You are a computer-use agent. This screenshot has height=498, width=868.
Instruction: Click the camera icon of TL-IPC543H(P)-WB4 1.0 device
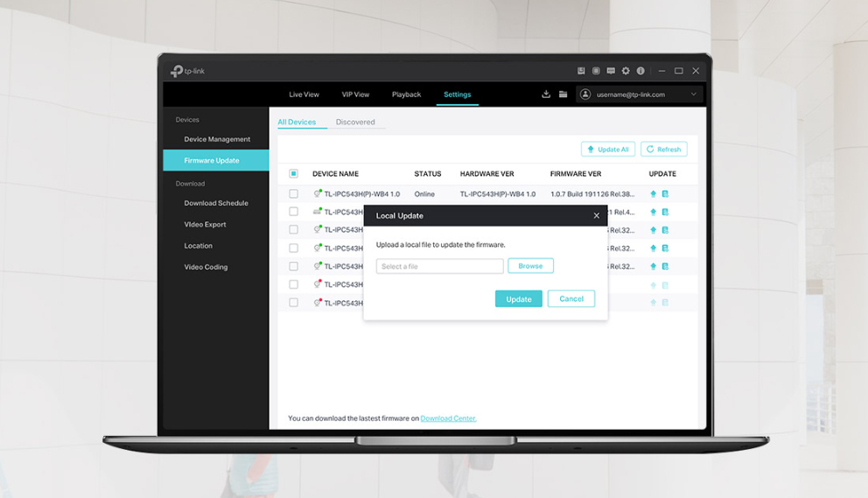pyautogui.click(x=318, y=194)
